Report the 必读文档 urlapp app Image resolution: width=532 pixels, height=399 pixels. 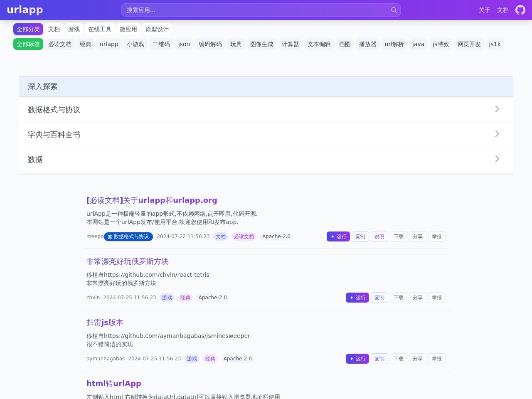tap(437, 236)
